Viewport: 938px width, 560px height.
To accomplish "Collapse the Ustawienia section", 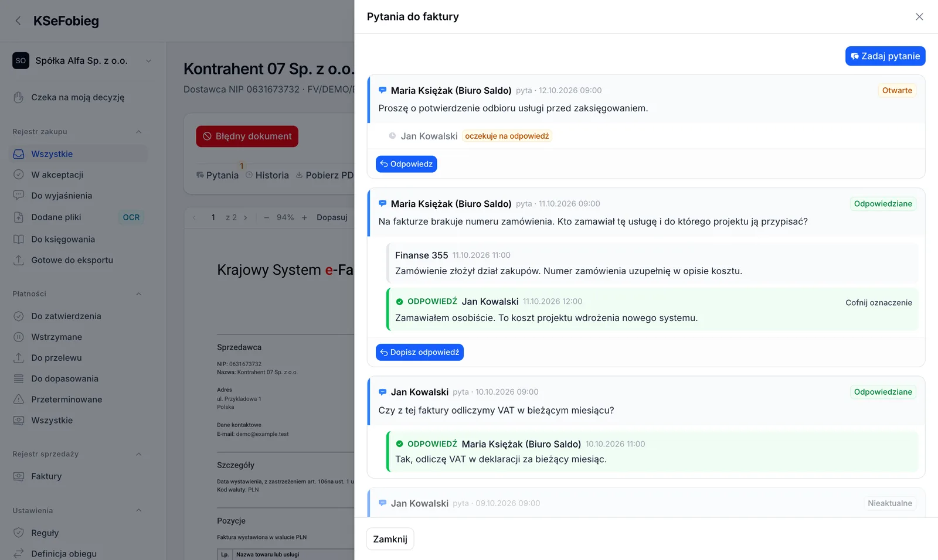I will click(x=139, y=511).
